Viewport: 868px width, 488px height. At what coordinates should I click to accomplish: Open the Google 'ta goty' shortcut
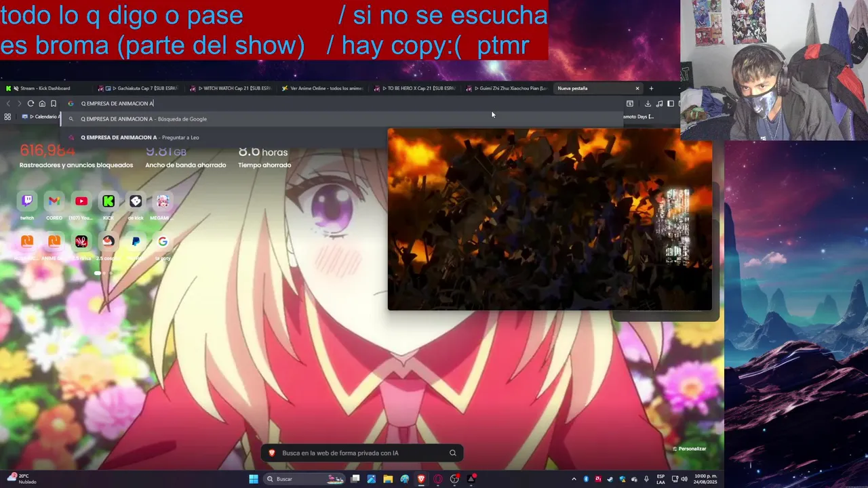tap(163, 241)
